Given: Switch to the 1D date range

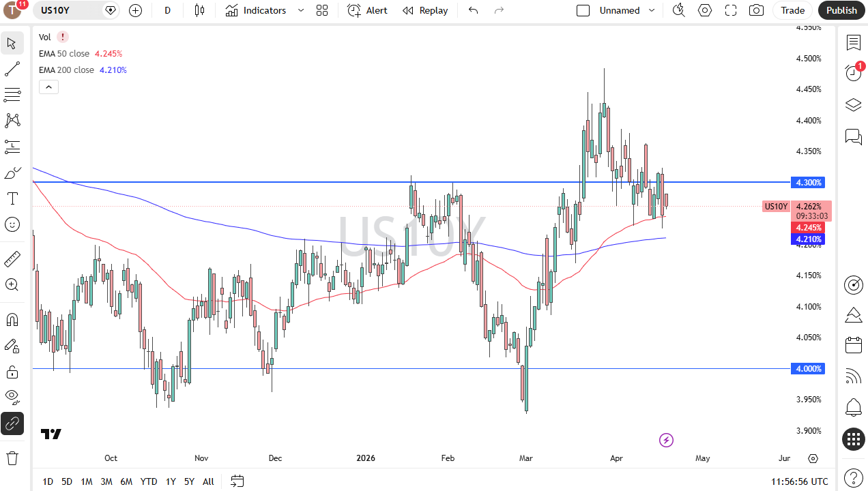Looking at the screenshot, I should pyautogui.click(x=48, y=481).
